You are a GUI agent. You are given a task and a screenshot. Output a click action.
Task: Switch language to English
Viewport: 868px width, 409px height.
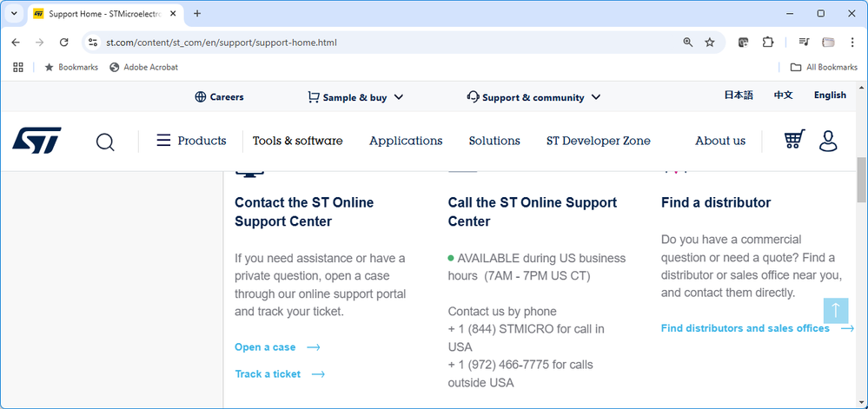point(830,96)
